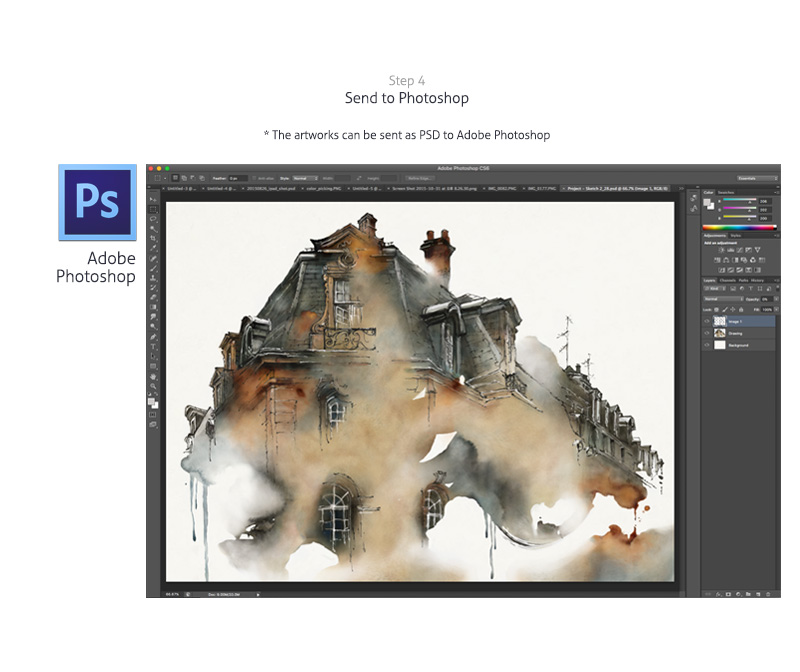Change screen mode at toolbox bottom

pos(153,425)
